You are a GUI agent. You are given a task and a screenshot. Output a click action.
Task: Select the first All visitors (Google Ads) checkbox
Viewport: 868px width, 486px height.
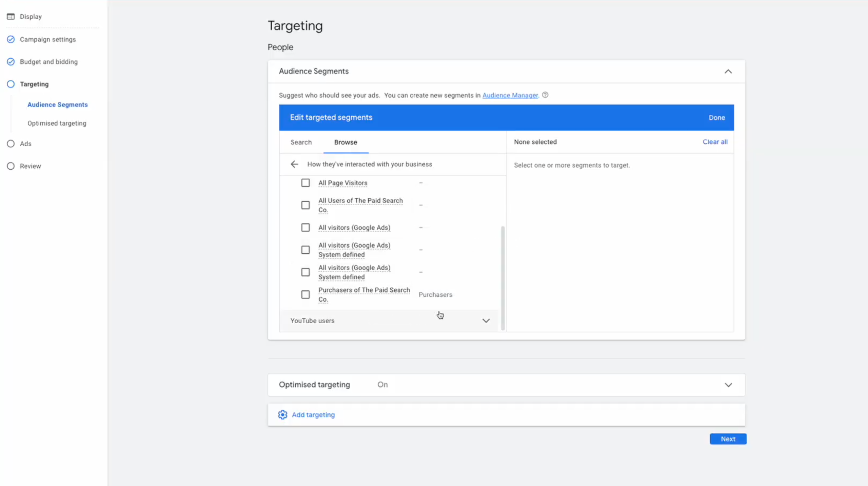pyautogui.click(x=305, y=228)
